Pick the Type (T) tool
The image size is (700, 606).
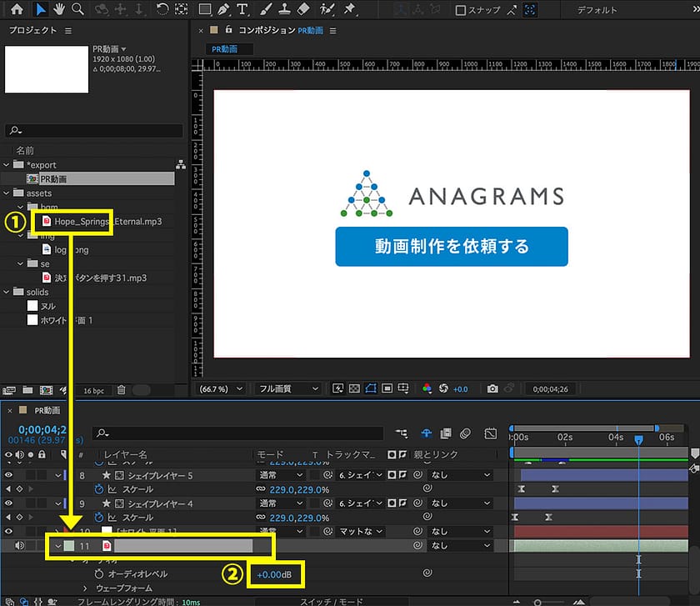click(242, 10)
